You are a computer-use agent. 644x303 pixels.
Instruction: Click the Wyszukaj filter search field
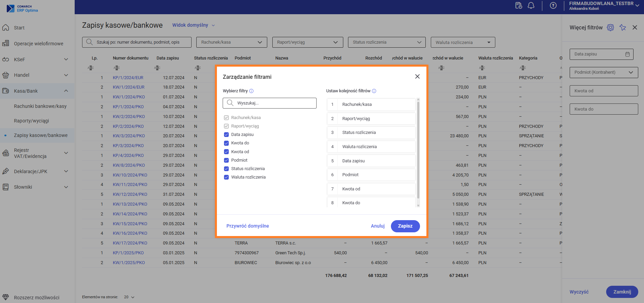click(270, 103)
